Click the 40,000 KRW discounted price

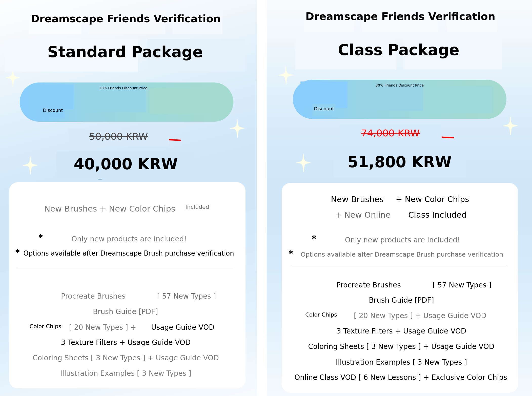coord(126,164)
